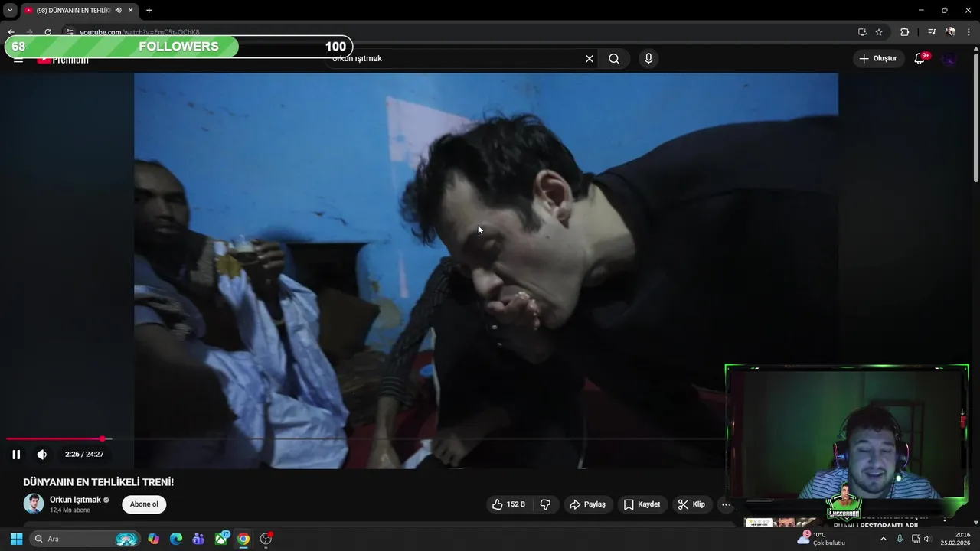Dislike the video with thumbs down
The height and width of the screenshot is (551, 980).
point(546,504)
